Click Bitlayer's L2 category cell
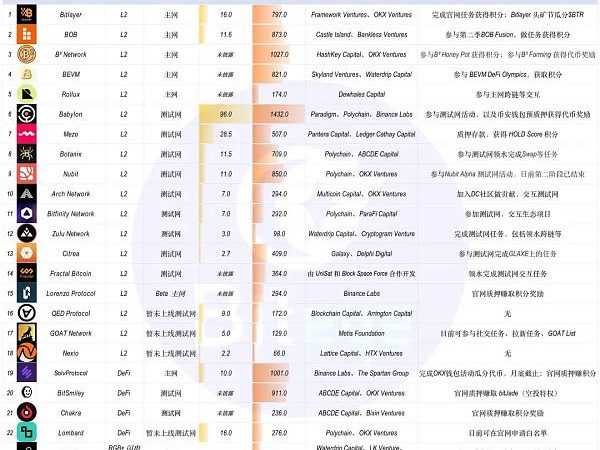Screen dimensions: 600x450 124,15
